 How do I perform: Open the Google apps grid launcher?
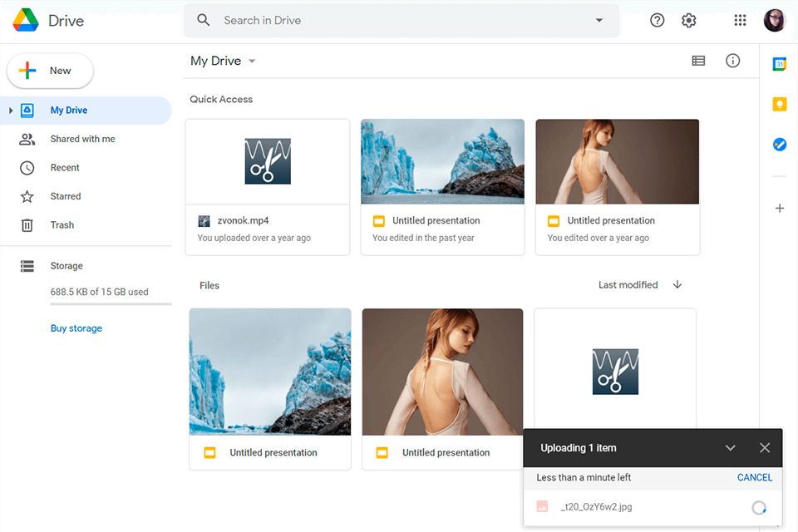[x=740, y=20]
